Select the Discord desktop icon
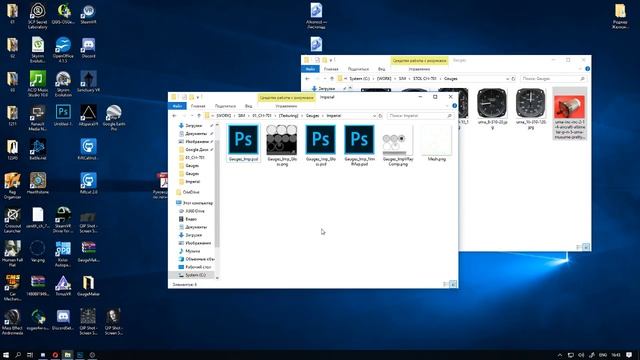The height and width of the screenshot is (360, 640). (x=88, y=48)
